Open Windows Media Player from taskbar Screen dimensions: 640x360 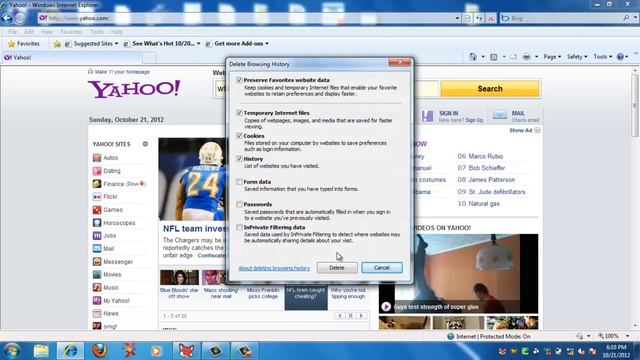pos(156,351)
